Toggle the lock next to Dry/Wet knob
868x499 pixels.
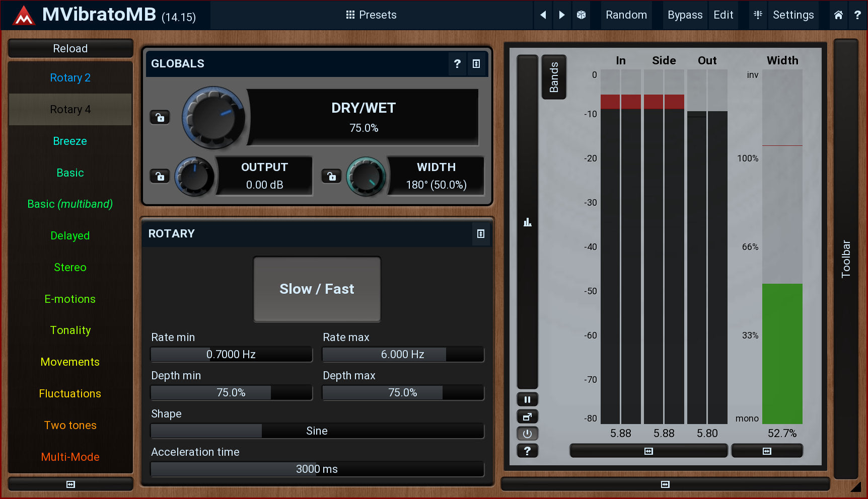(x=160, y=118)
